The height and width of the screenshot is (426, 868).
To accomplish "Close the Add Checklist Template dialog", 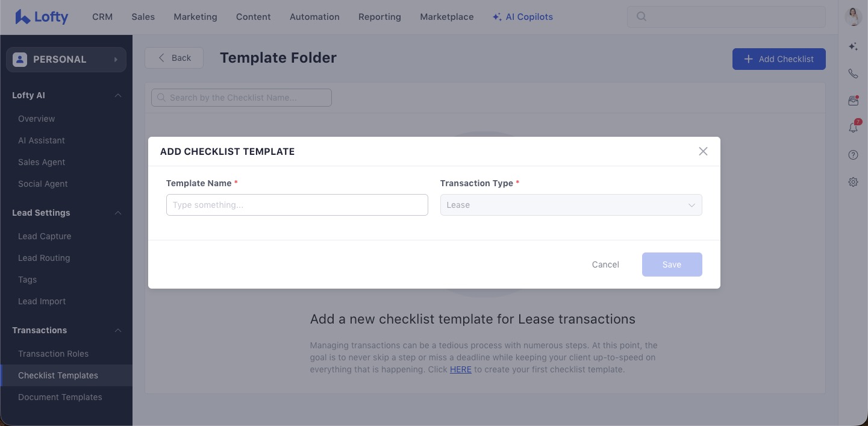I will (x=703, y=151).
